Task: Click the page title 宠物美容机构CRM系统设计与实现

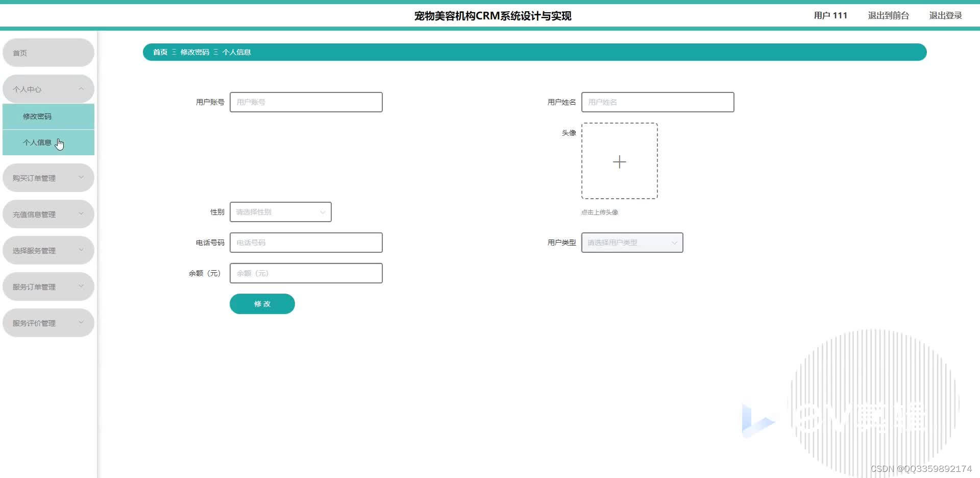Action: click(493, 16)
